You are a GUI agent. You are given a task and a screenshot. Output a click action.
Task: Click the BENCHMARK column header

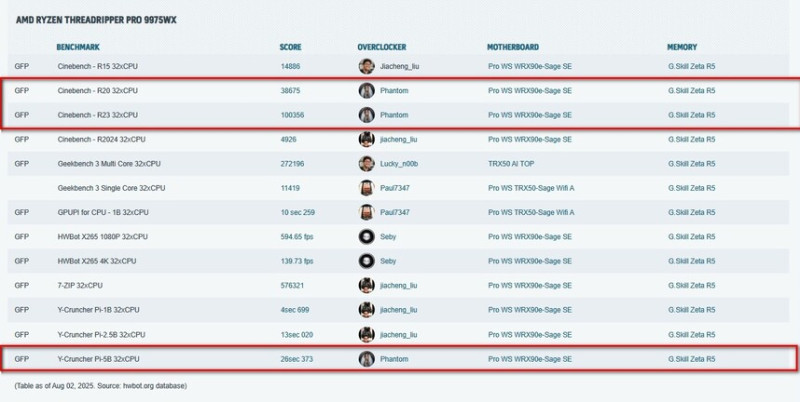point(78,47)
